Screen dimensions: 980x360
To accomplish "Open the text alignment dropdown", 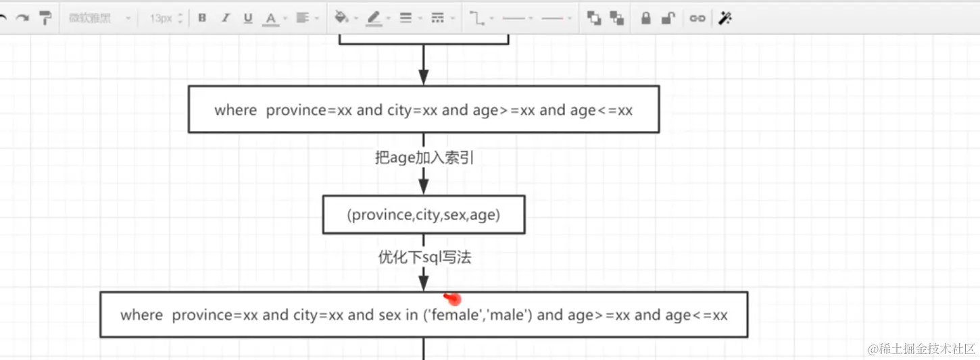I will [306, 18].
